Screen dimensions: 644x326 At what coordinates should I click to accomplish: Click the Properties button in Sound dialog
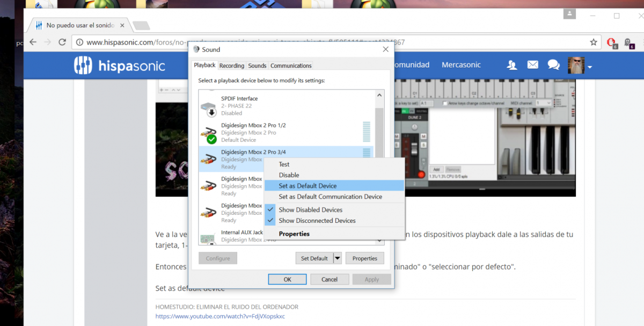365,258
